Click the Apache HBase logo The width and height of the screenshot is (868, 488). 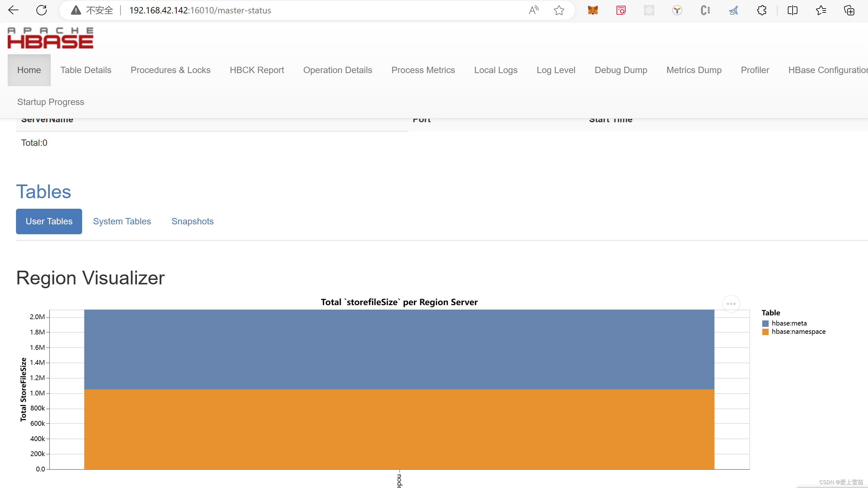click(x=50, y=38)
